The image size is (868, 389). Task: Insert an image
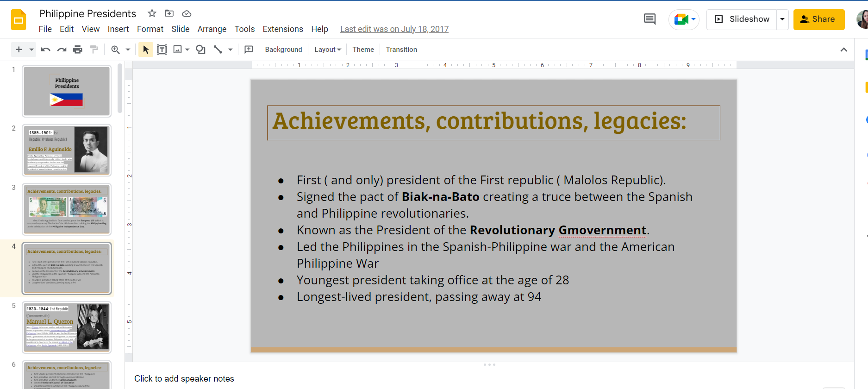(177, 50)
